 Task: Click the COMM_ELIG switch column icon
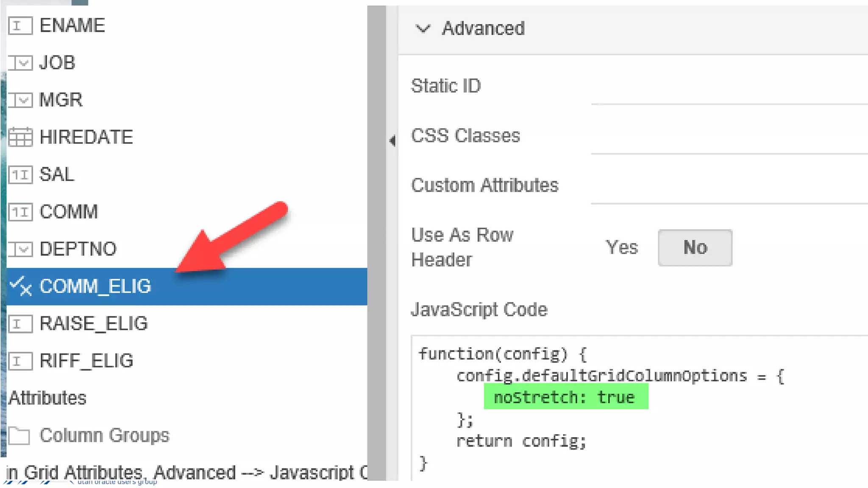click(x=20, y=286)
